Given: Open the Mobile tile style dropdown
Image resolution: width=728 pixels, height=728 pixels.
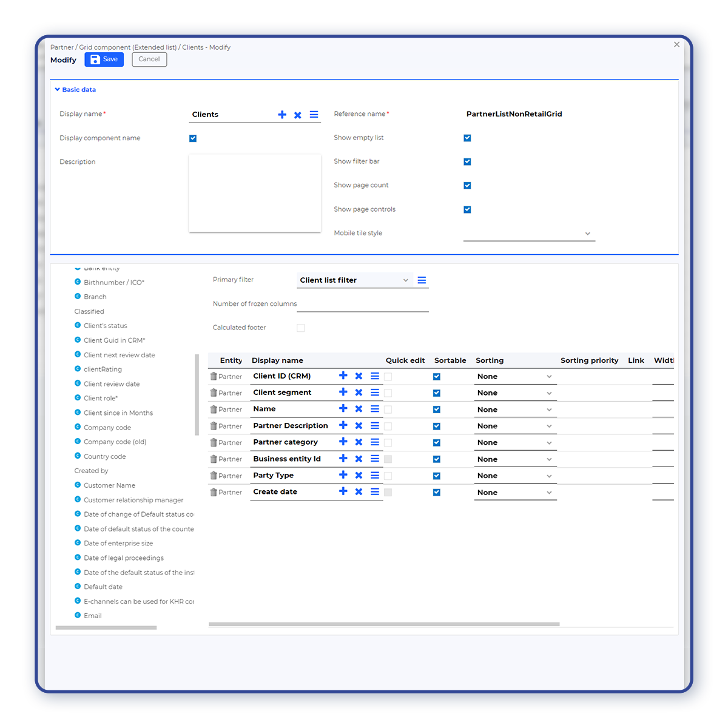Looking at the screenshot, I should [x=528, y=234].
